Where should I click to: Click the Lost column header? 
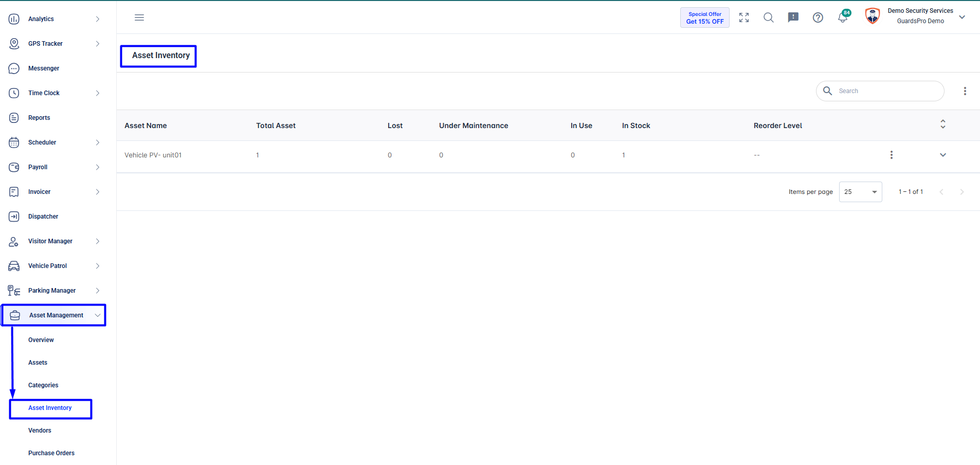pyautogui.click(x=395, y=126)
